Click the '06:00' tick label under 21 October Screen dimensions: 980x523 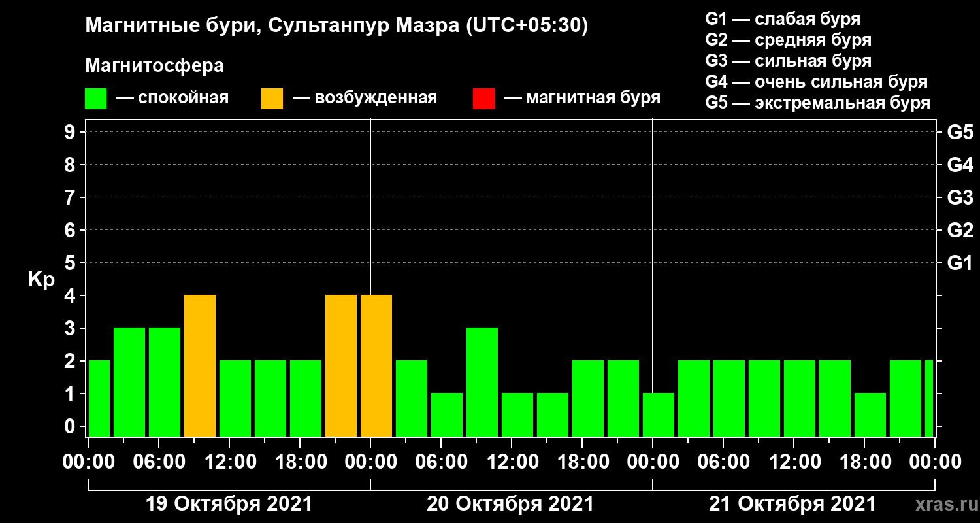point(723,462)
